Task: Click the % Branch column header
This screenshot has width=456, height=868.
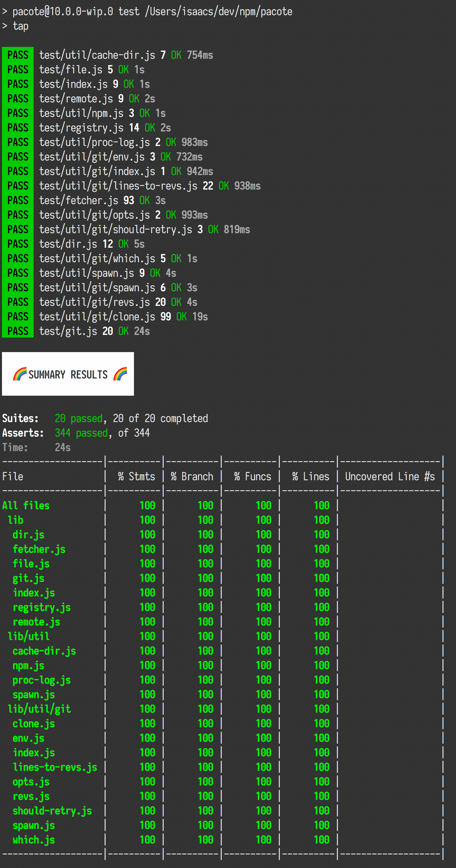Action: 192,476
